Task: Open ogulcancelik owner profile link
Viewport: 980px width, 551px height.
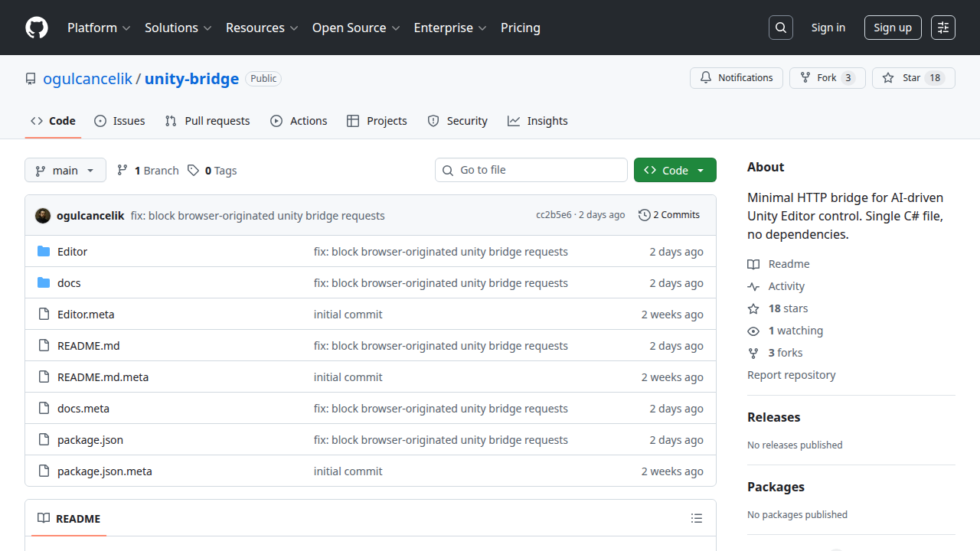Action: (88, 79)
